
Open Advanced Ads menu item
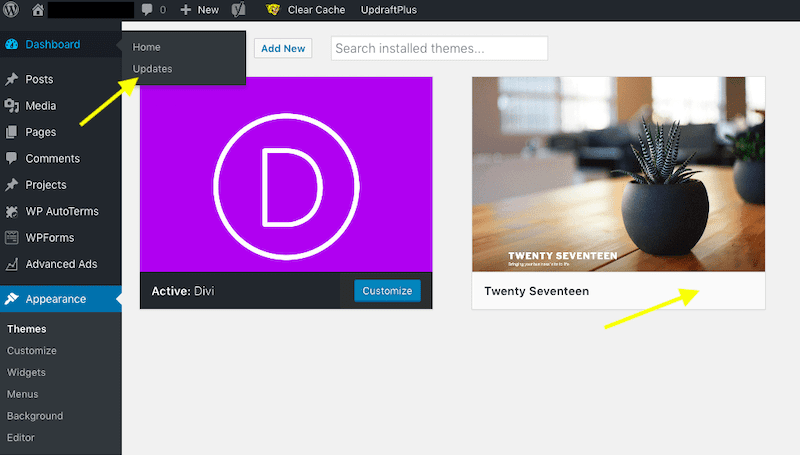coord(61,264)
